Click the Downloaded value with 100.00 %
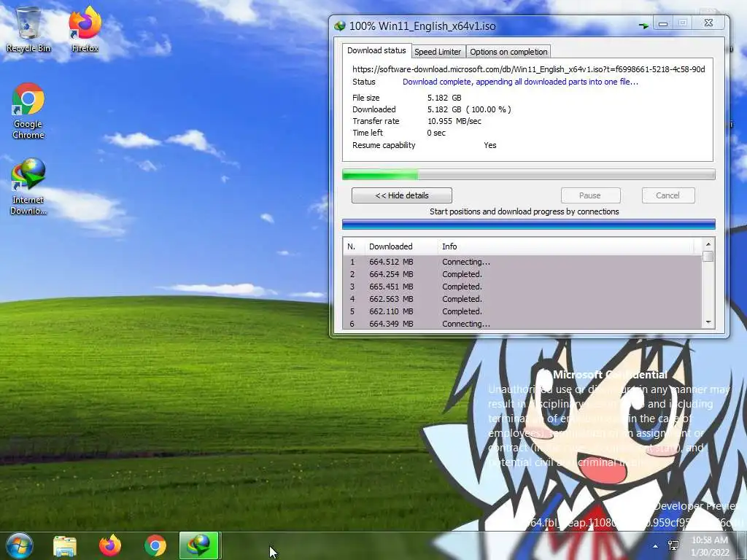 pos(469,109)
